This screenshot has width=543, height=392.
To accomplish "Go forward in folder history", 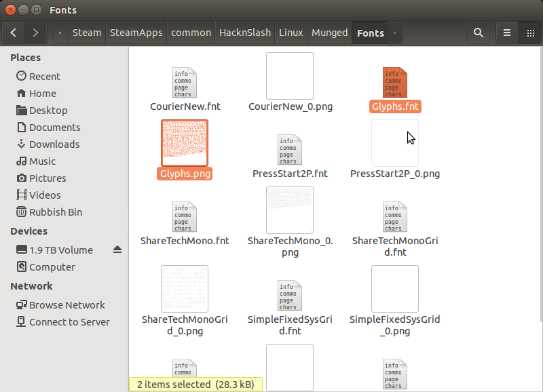I will point(35,33).
